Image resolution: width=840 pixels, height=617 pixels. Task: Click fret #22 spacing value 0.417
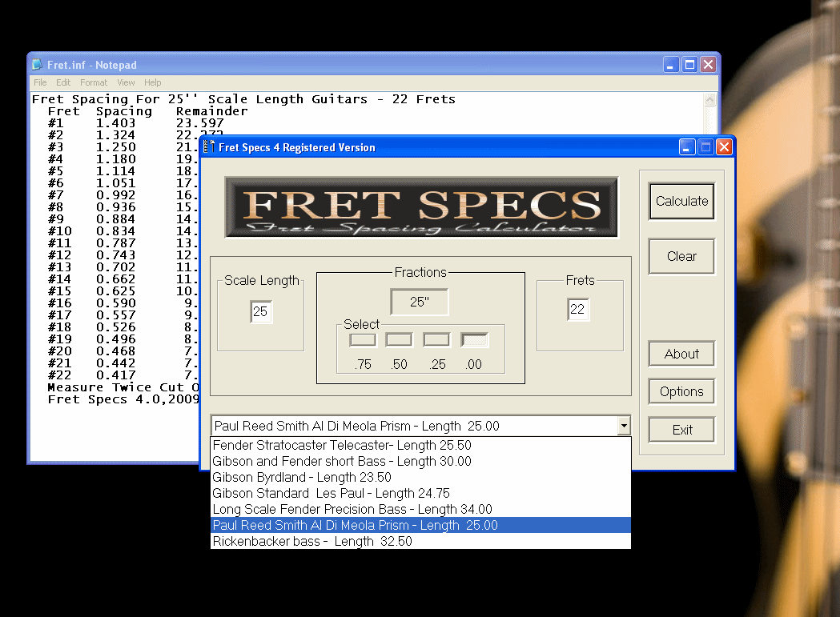coord(116,375)
